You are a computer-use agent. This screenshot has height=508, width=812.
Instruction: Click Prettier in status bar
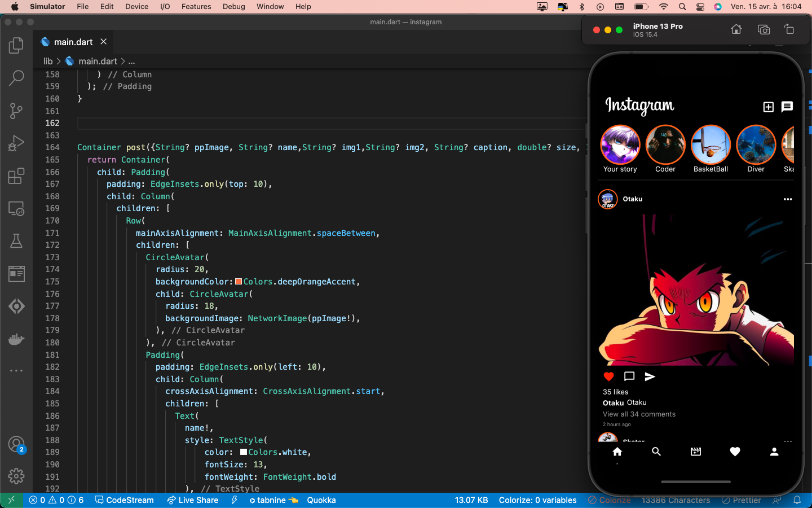click(742, 500)
